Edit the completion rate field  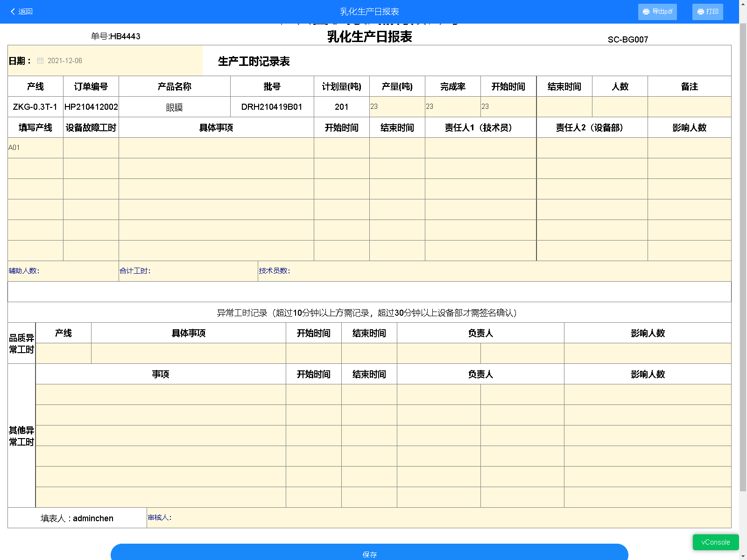pos(452,107)
